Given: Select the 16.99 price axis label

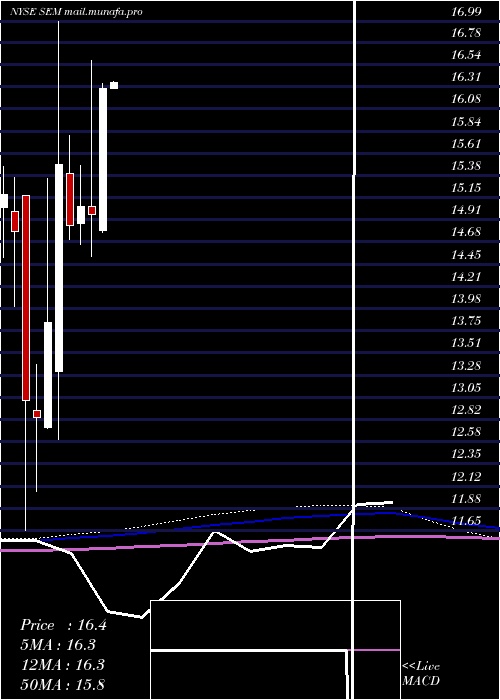Looking at the screenshot, I should pyautogui.click(x=466, y=12).
